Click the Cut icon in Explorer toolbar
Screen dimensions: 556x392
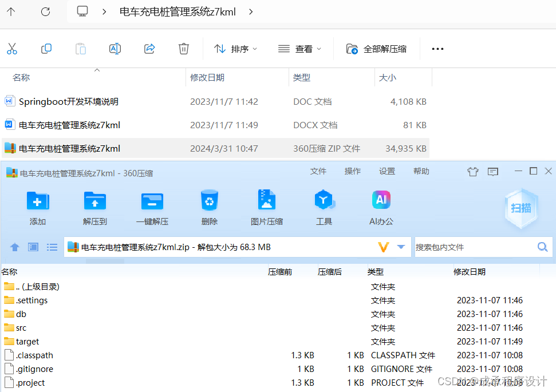click(x=12, y=49)
